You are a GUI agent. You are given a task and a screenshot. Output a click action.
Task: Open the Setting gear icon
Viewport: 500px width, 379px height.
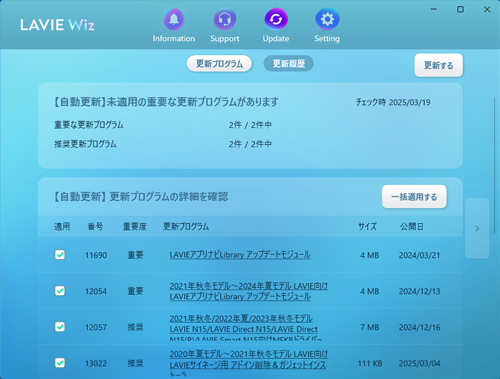[x=327, y=20]
